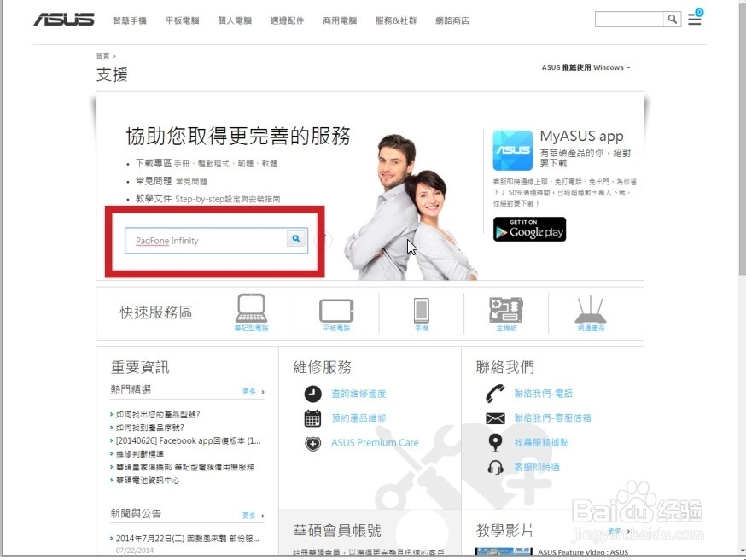Open 服務&社群 navigation menu

pyautogui.click(x=396, y=20)
